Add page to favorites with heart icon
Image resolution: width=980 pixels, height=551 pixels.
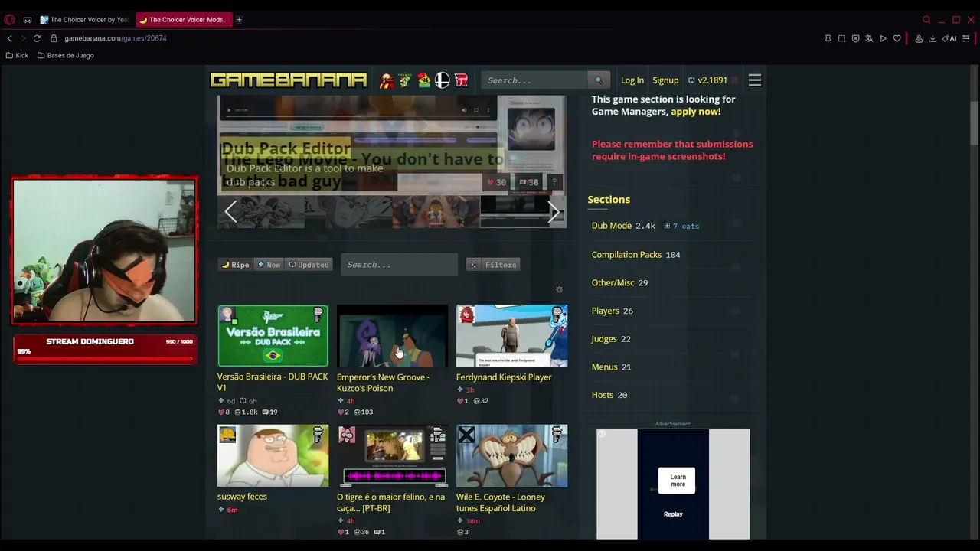pyautogui.click(x=897, y=38)
